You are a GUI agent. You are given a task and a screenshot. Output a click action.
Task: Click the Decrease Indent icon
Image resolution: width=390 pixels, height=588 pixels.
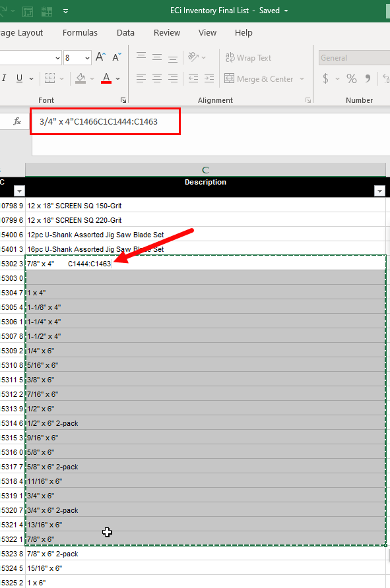click(x=193, y=78)
